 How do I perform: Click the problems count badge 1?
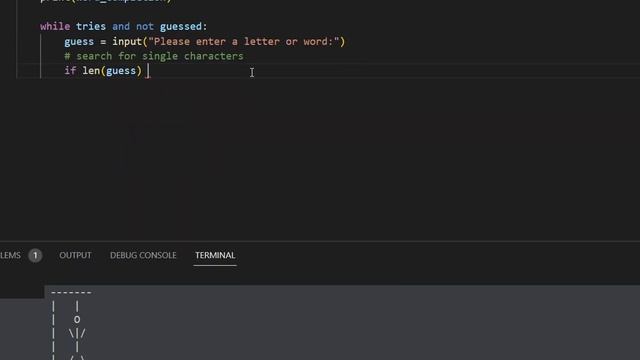[35, 255]
